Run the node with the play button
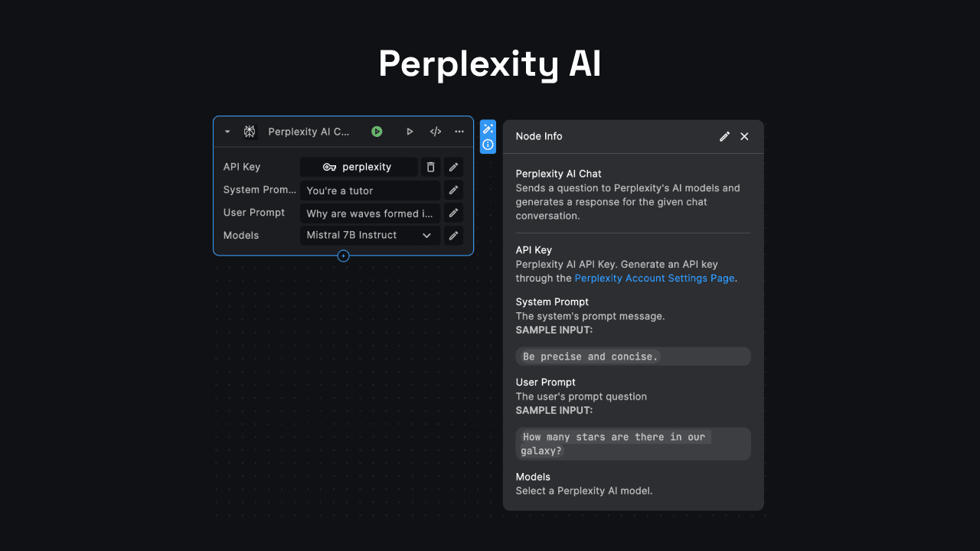980x551 pixels. click(410, 132)
